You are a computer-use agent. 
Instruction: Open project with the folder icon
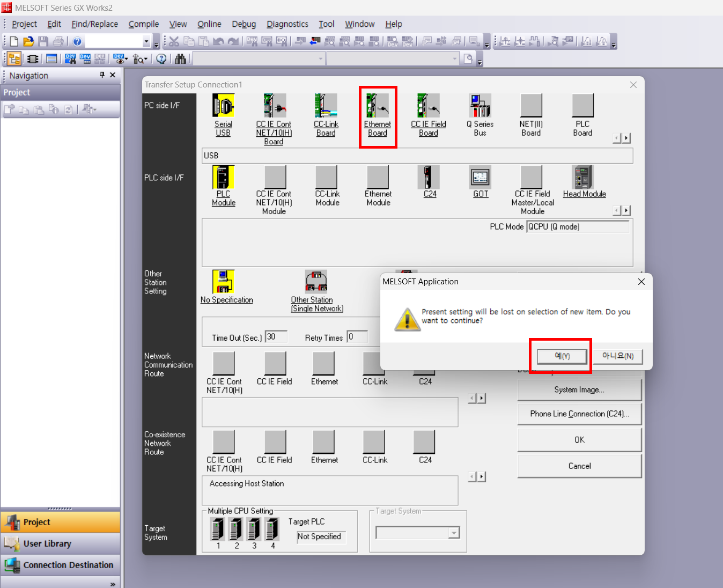pos(28,41)
